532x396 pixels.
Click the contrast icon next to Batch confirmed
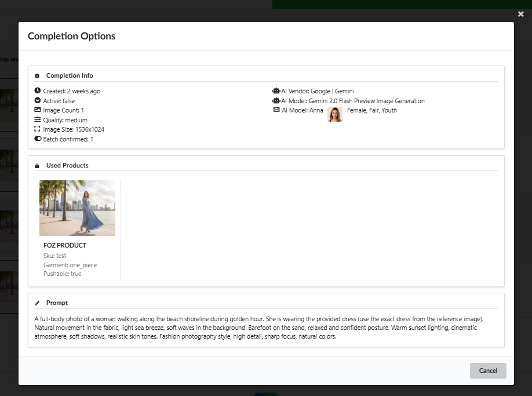coord(38,139)
